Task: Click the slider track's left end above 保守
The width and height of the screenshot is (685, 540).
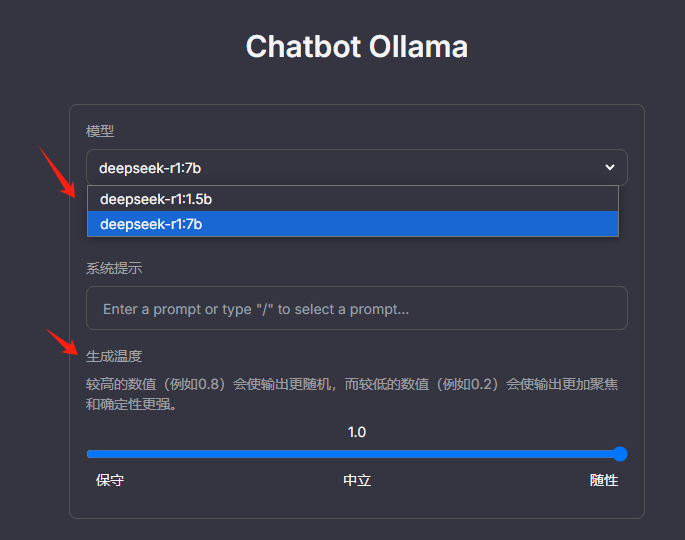Action: click(92, 454)
